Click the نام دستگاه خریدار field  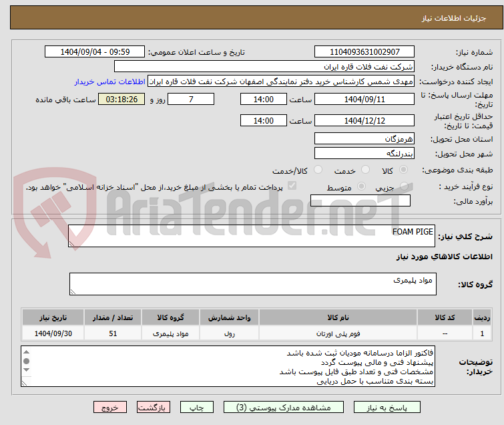click(x=264, y=67)
